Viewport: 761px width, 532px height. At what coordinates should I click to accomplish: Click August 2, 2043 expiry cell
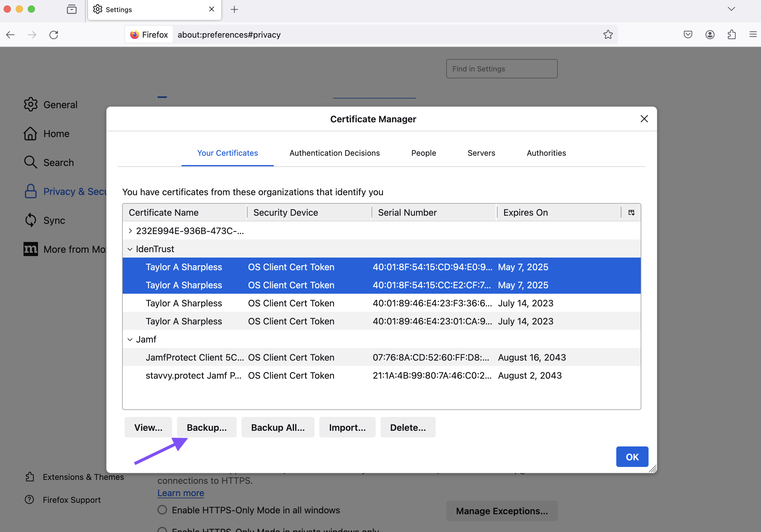click(530, 376)
